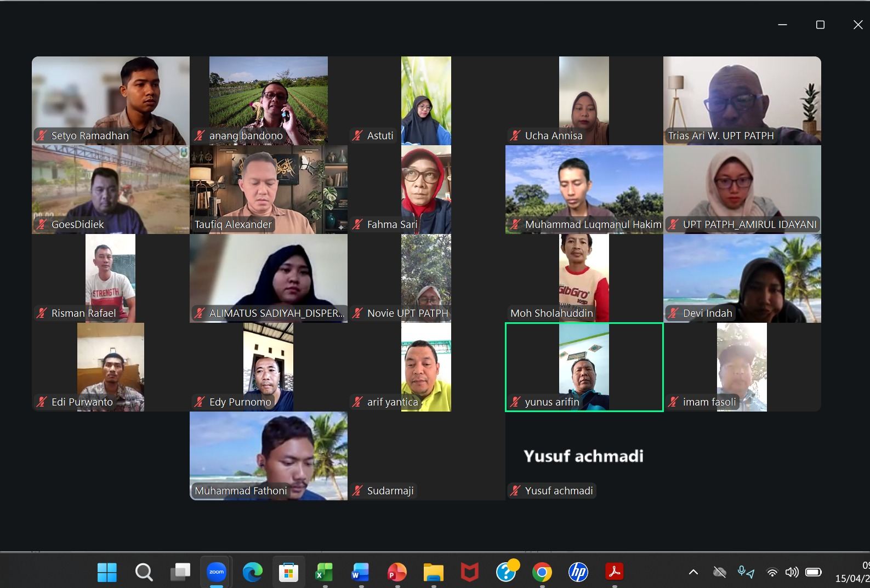Click the Wi-Fi icon in system tray
The width and height of the screenshot is (870, 588).
coord(772,573)
